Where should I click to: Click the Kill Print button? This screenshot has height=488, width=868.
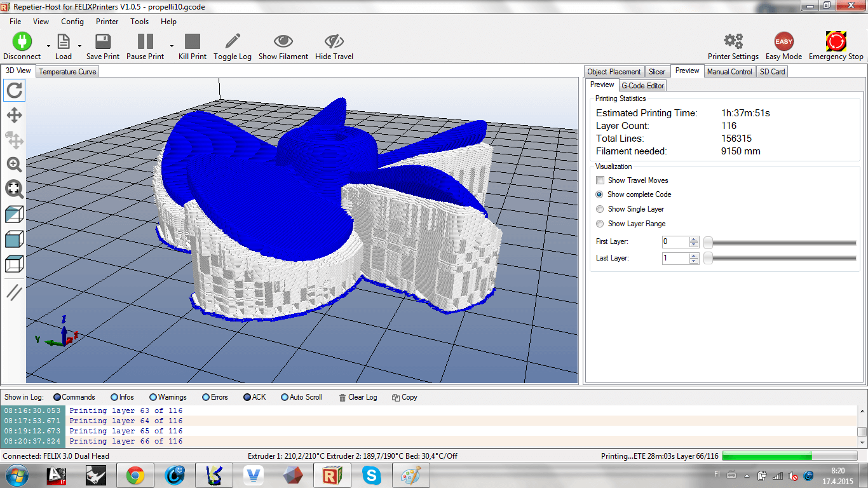tap(193, 42)
